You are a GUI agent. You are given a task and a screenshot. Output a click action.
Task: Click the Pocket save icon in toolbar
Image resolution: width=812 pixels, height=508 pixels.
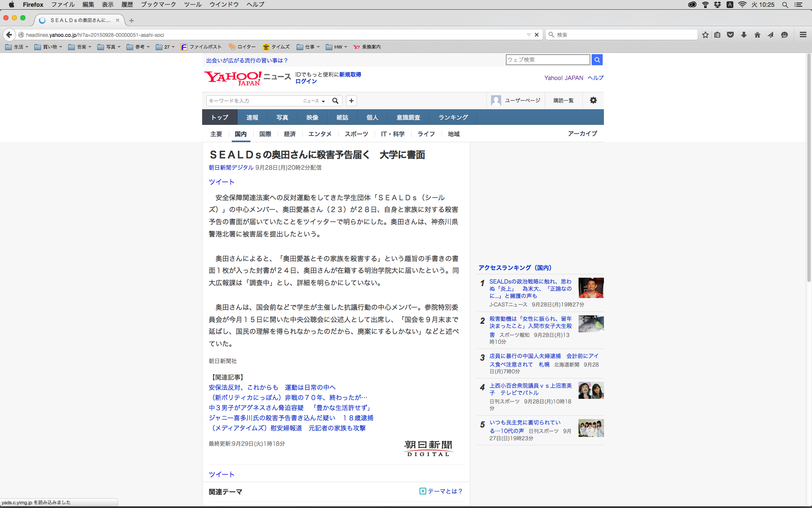pyautogui.click(x=730, y=35)
